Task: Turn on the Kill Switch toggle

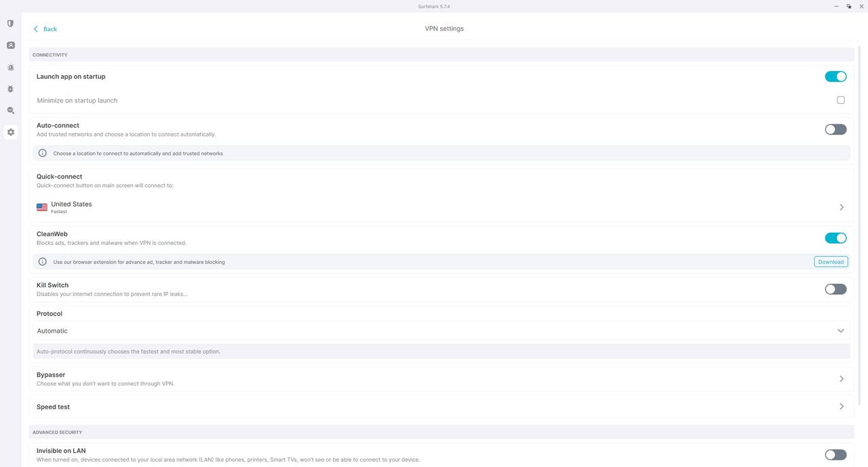Action: [835, 289]
